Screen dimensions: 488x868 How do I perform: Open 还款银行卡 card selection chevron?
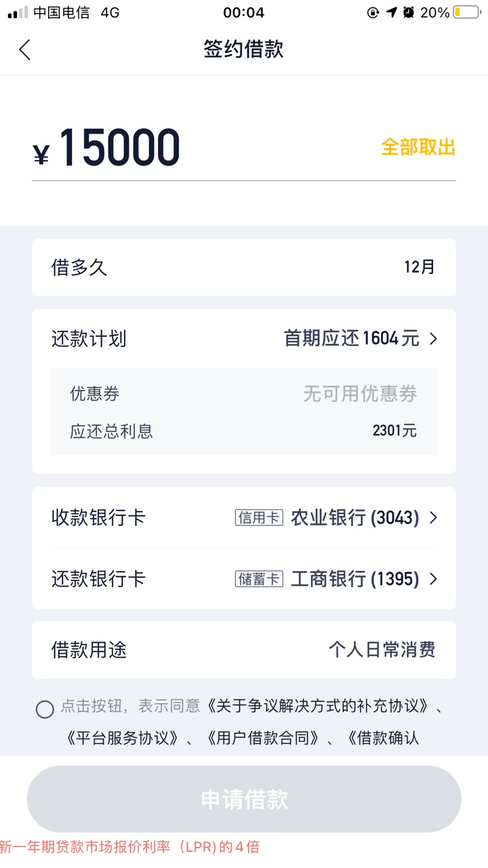[434, 579]
